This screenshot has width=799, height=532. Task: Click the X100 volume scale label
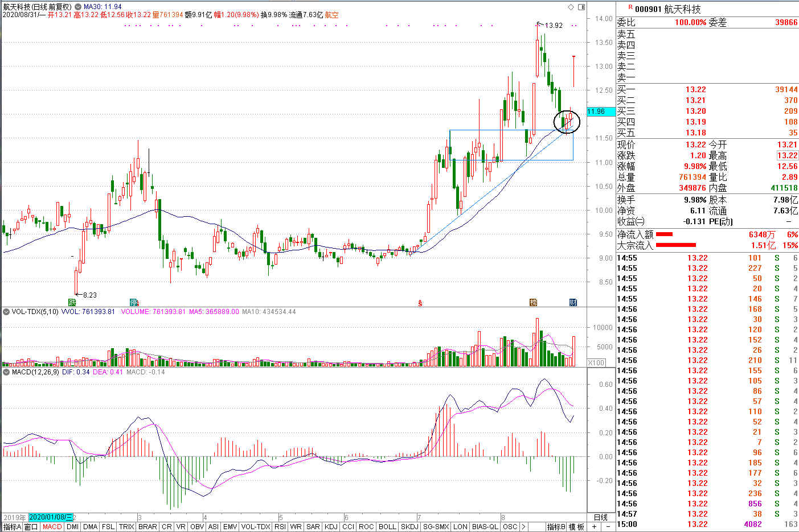pyautogui.click(x=596, y=362)
